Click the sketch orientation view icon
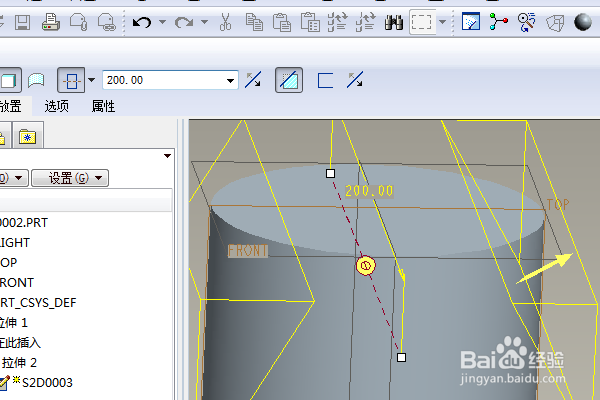This screenshot has height=400, width=600. pyautogui.click(x=471, y=22)
